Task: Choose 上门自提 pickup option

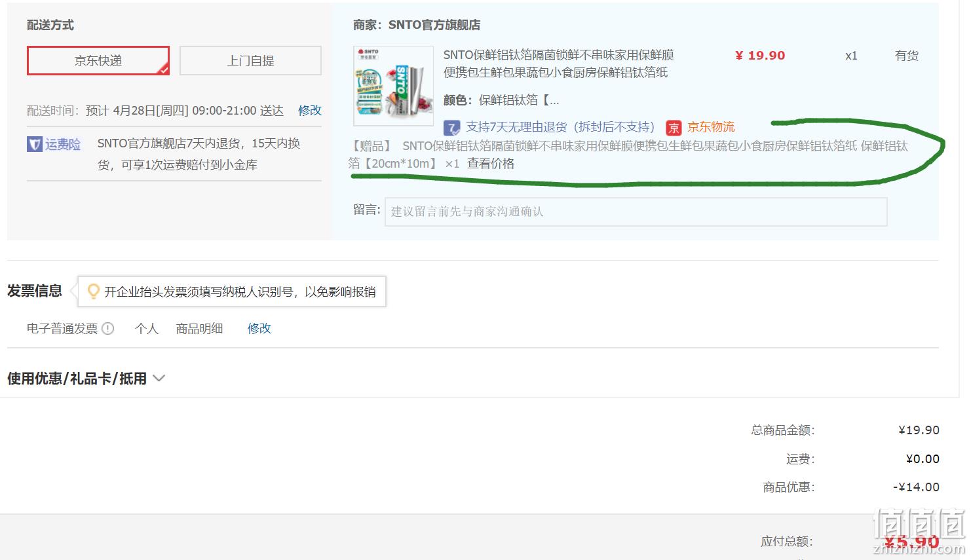Action: (250, 61)
